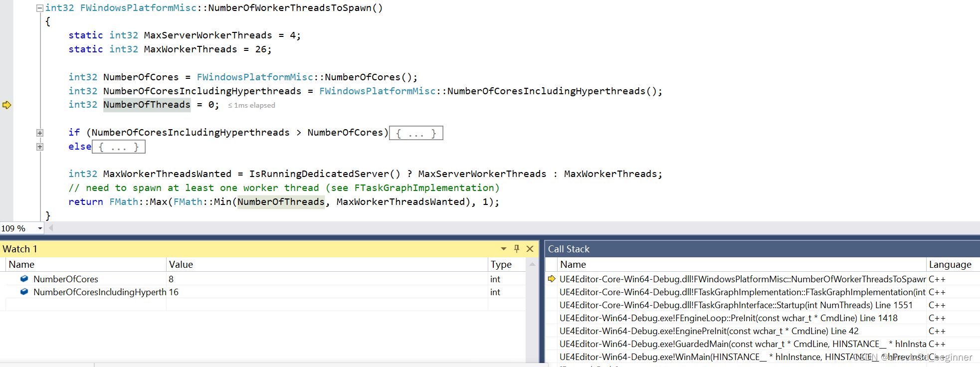Click the Watch 1 panel title
The image size is (980, 367).
coord(20,249)
